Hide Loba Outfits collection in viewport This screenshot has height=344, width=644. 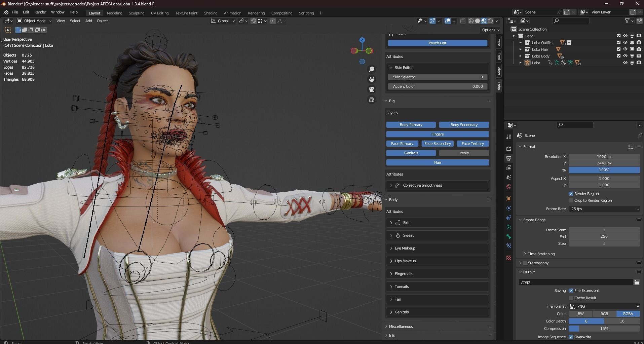625,43
